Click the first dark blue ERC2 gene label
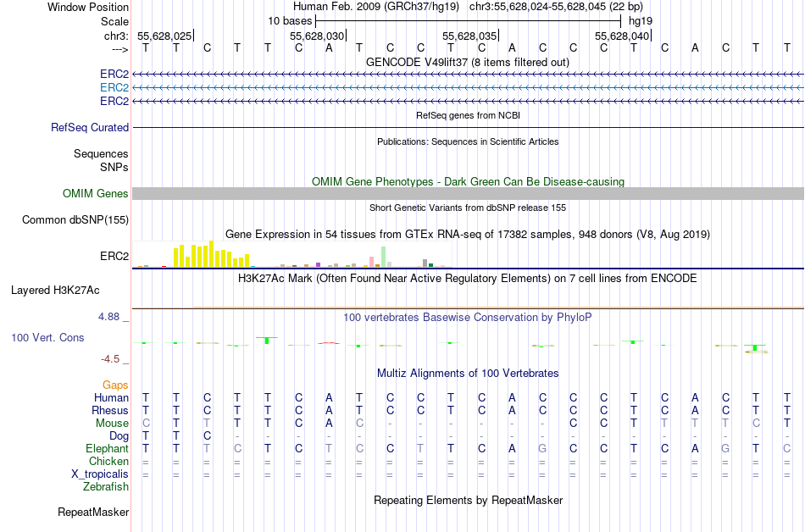Screen dimensions: 805x532 114,75
